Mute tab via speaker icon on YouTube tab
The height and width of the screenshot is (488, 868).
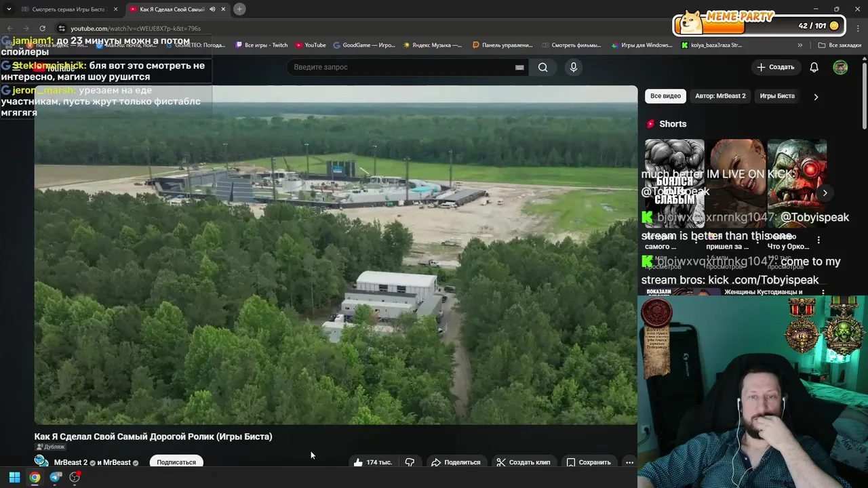212,9
